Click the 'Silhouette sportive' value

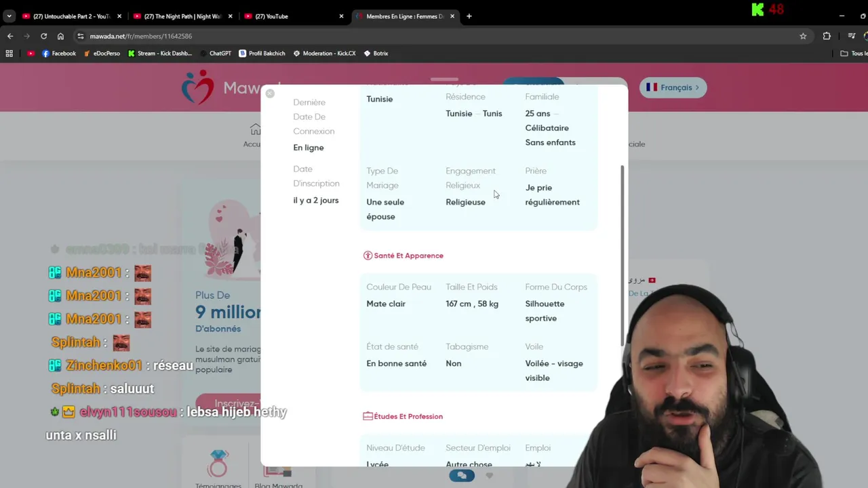click(545, 311)
